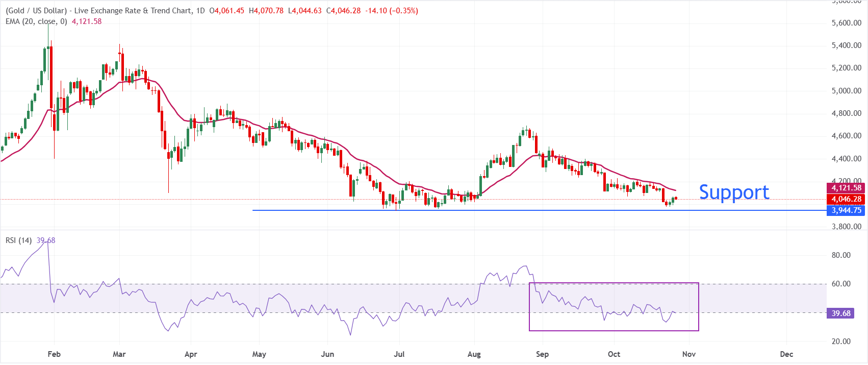Click the close value C4,046.28
868x365 pixels.
[344, 11]
